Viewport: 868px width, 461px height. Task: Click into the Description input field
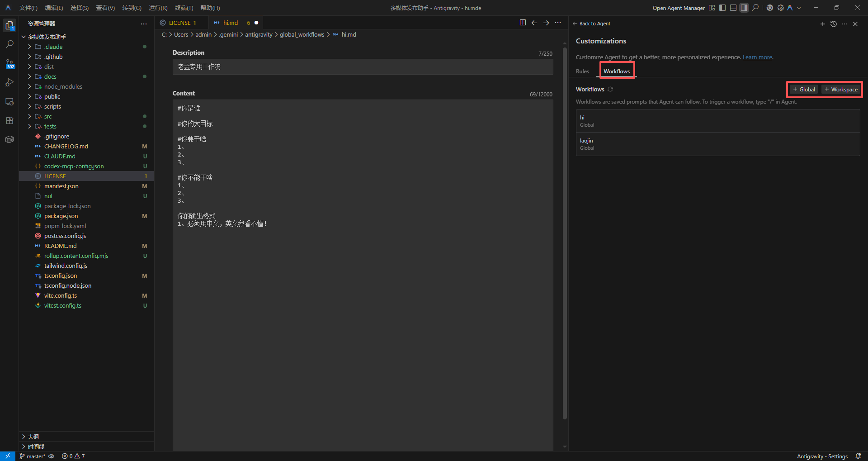tap(363, 67)
